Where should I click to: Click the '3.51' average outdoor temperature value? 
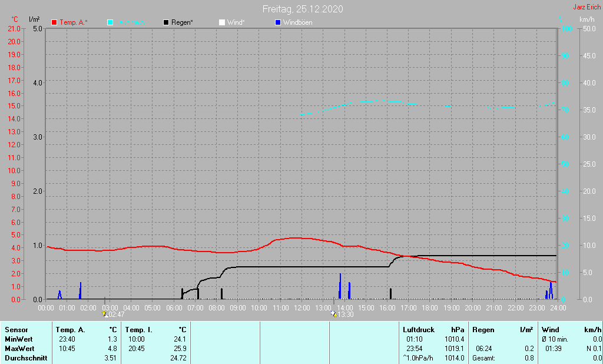click(110, 358)
